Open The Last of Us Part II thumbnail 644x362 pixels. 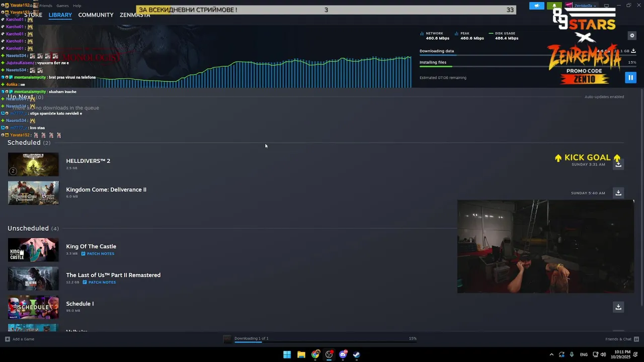(x=33, y=279)
